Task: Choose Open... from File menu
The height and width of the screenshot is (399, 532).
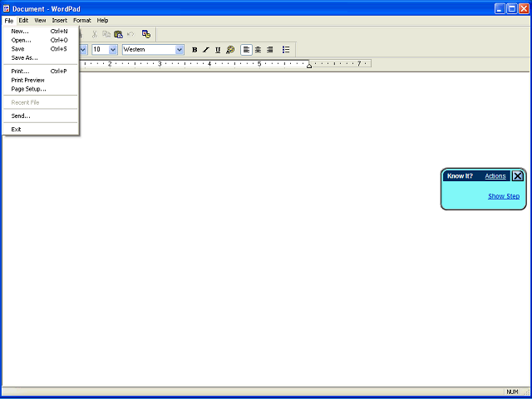Action: 41,40
